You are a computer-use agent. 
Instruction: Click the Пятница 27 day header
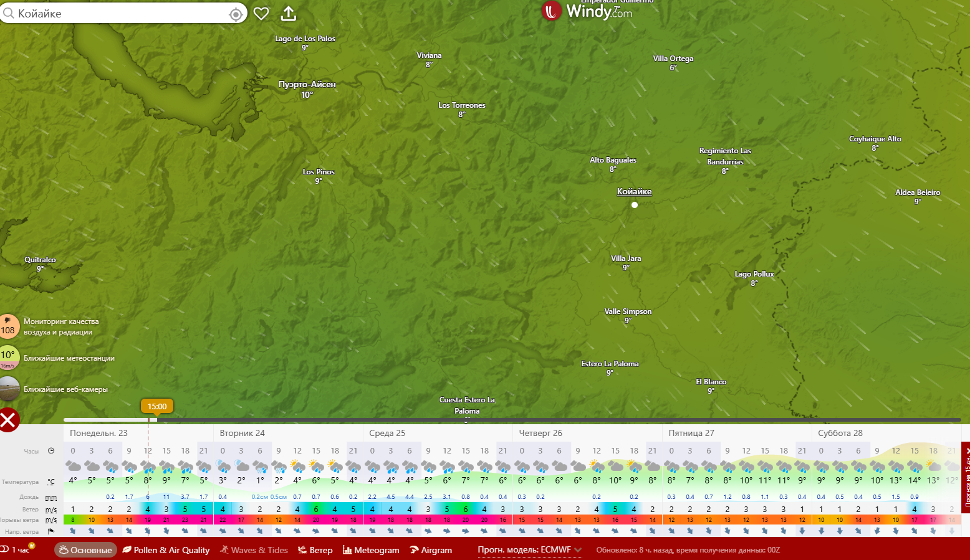coord(691,433)
